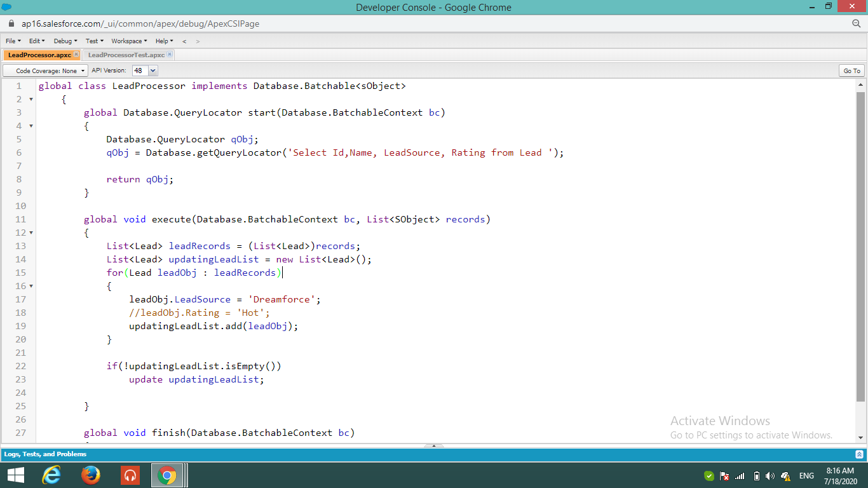868x488 pixels.
Task: Click the Chrome zoom magnifier icon
Action: pos(856,24)
